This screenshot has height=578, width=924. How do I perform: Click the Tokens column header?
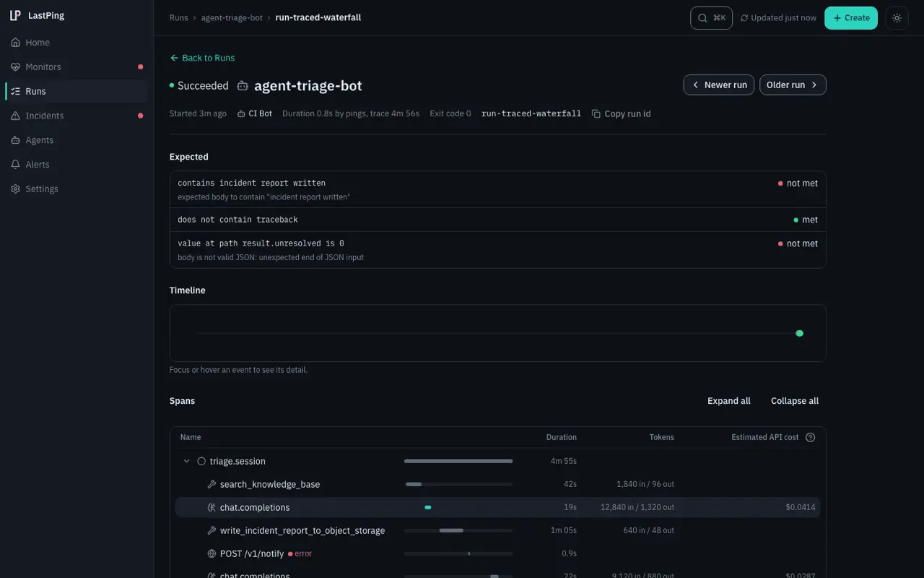click(662, 437)
